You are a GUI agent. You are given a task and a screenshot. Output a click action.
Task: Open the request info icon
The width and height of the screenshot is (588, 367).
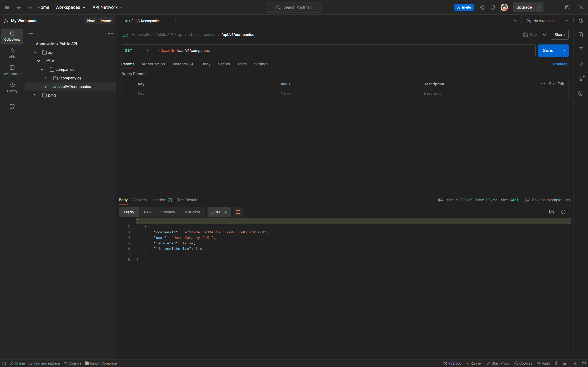click(x=581, y=93)
